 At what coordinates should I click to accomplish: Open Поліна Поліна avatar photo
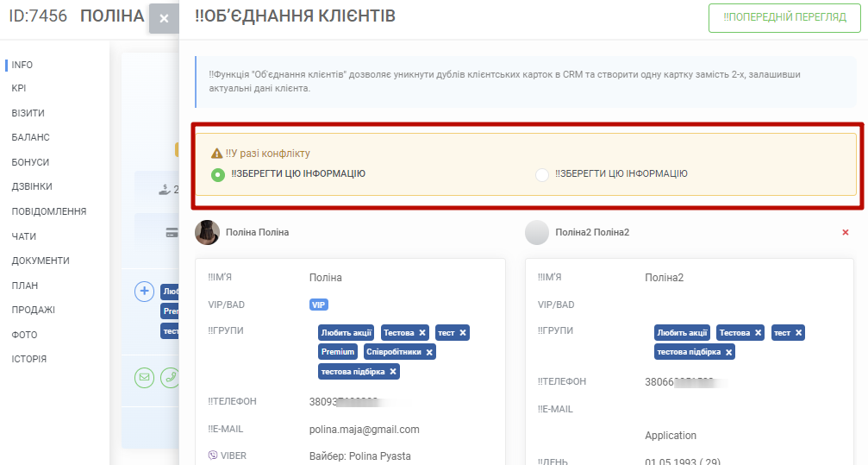(x=207, y=232)
